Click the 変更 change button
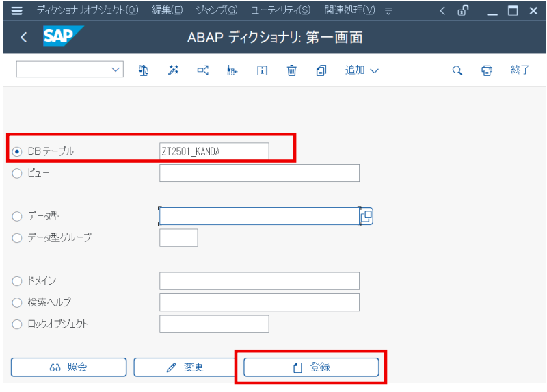The image size is (547, 392). (185, 367)
